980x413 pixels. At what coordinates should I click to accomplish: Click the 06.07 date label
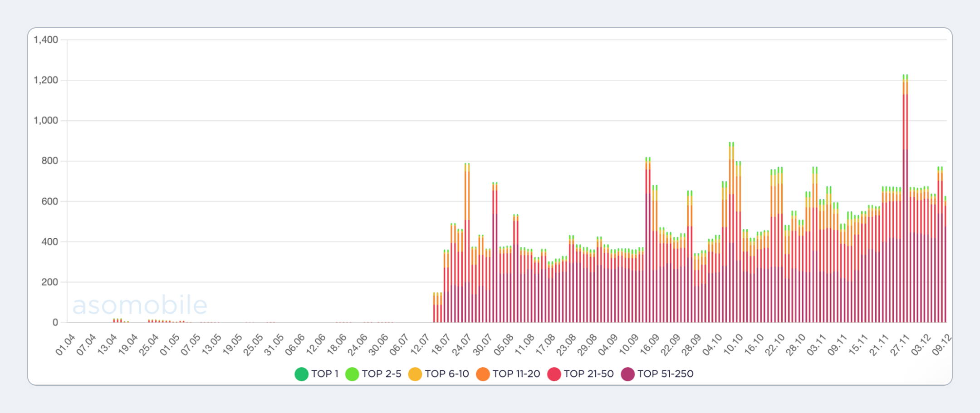pyautogui.click(x=399, y=345)
